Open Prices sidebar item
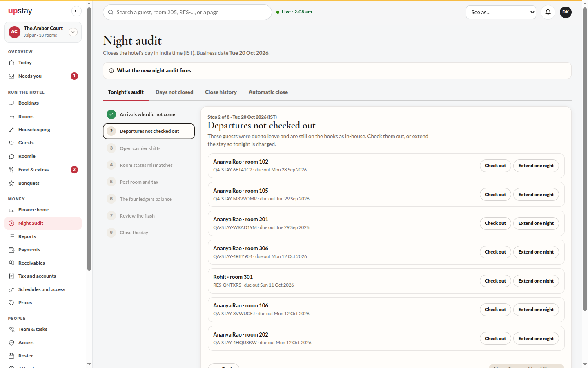Image resolution: width=588 pixels, height=368 pixels. point(43,303)
